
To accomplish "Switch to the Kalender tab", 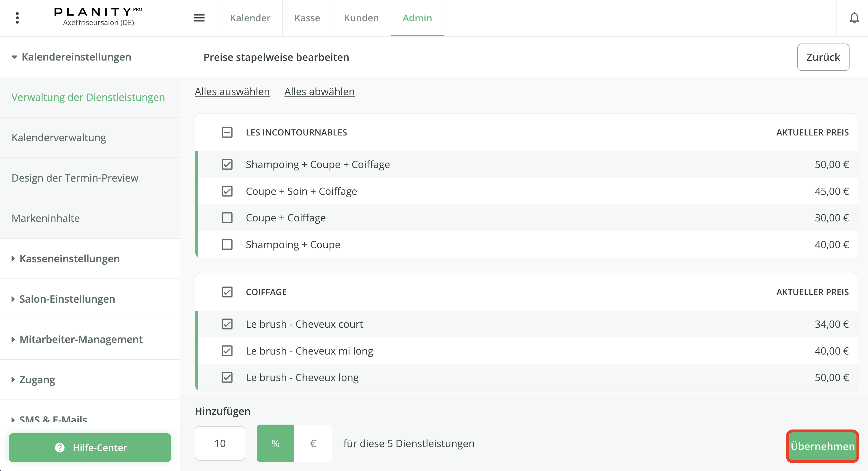I will (250, 18).
